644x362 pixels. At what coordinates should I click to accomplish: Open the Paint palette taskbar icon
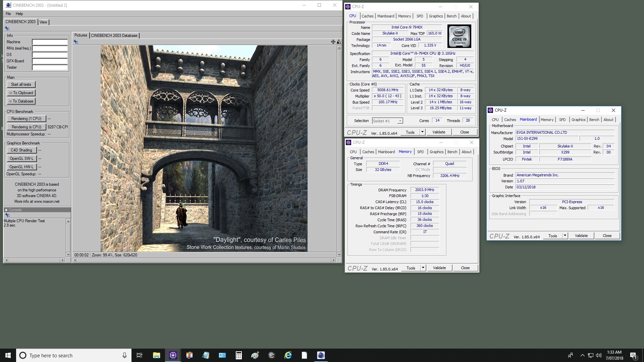tap(255, 355)
